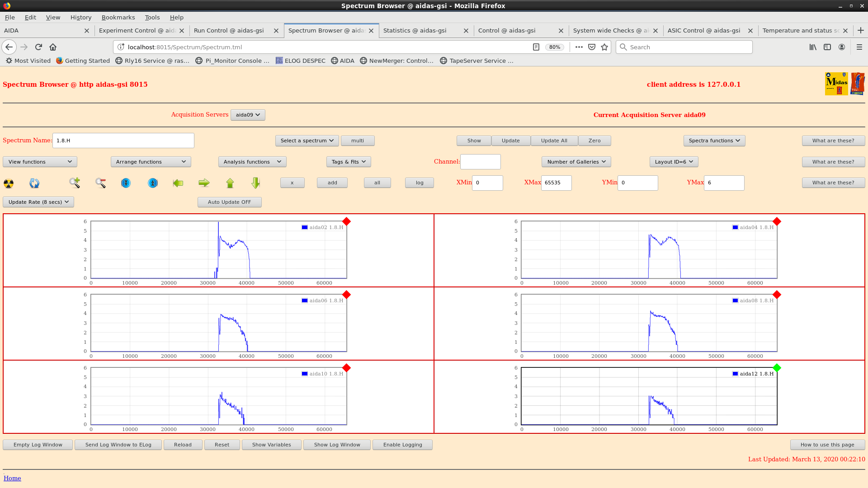Click the zoom in magnifier icon

75,183
